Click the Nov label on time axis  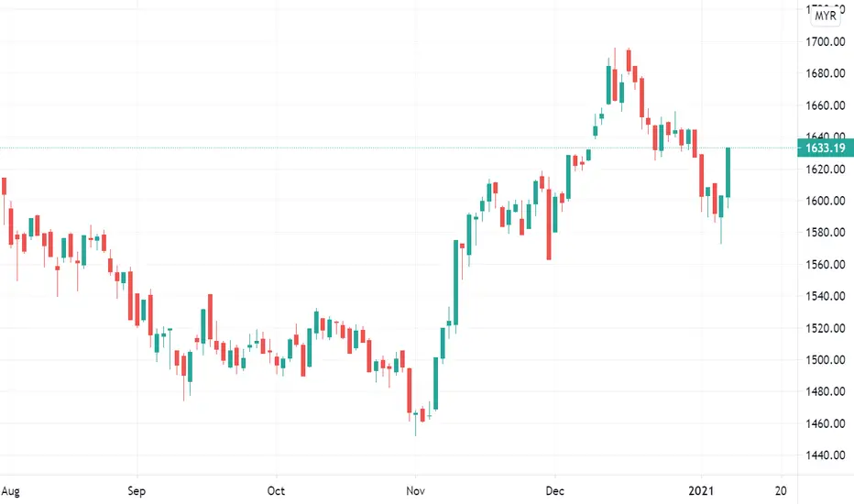[416, 490]
